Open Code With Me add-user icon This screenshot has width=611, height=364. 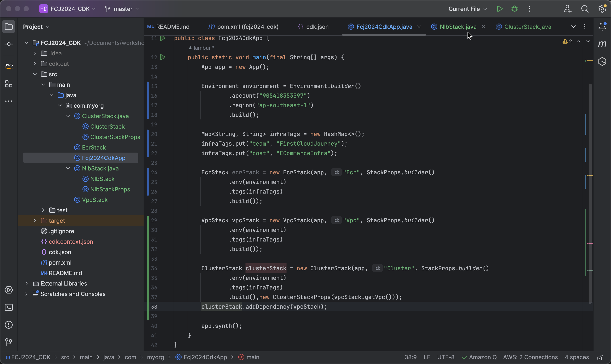[568, 9]
